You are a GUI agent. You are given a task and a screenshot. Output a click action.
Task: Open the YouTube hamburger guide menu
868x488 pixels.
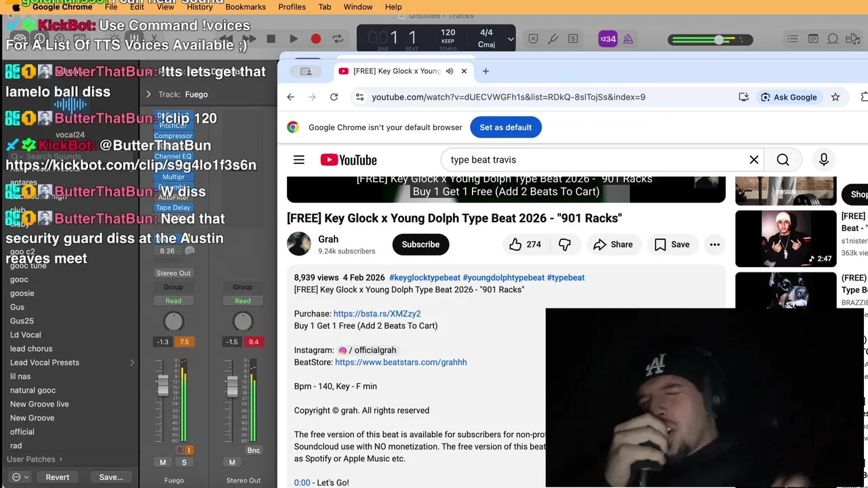point(299,160)
